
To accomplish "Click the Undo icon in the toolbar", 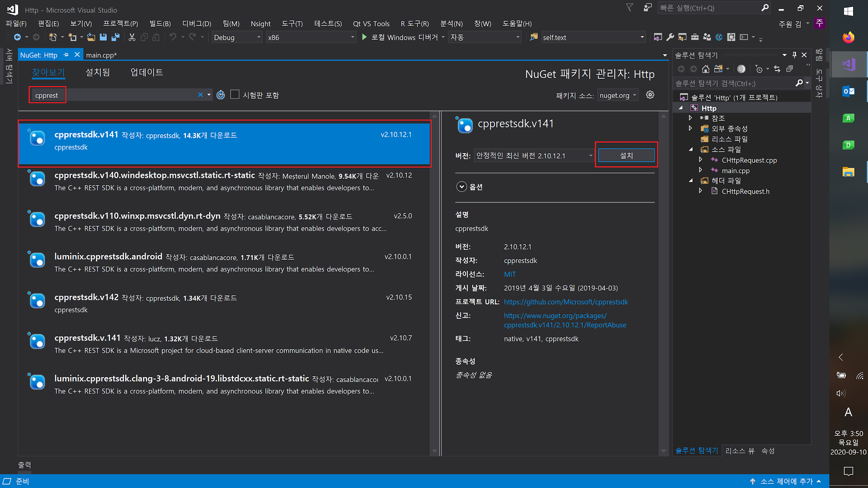I will click(x=173, y=37).
